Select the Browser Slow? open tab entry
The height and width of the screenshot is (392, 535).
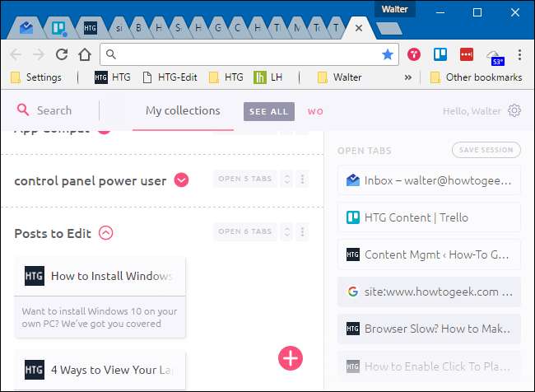pyautogui.click(x=429, y=329)
